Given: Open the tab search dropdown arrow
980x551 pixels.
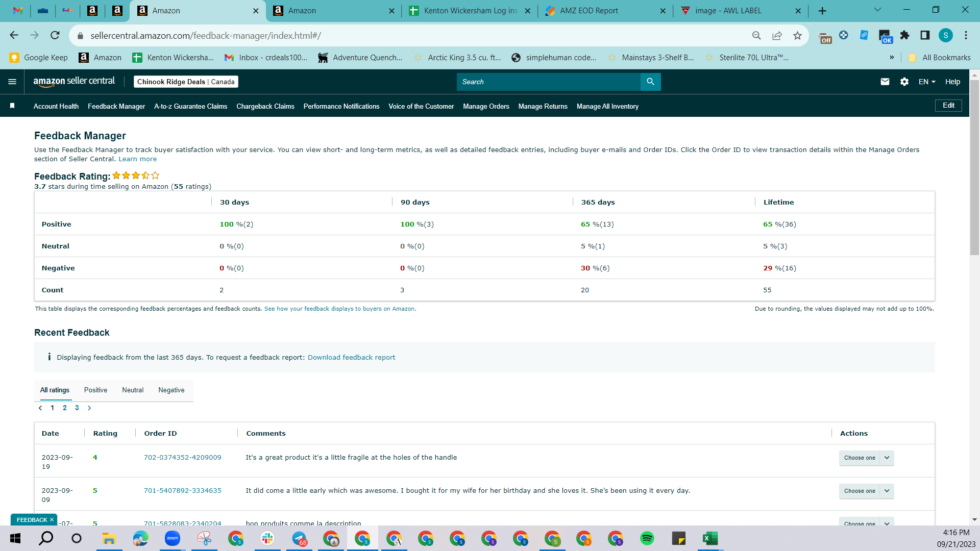Looking at the screenshot, I should [x=877, y=10].
